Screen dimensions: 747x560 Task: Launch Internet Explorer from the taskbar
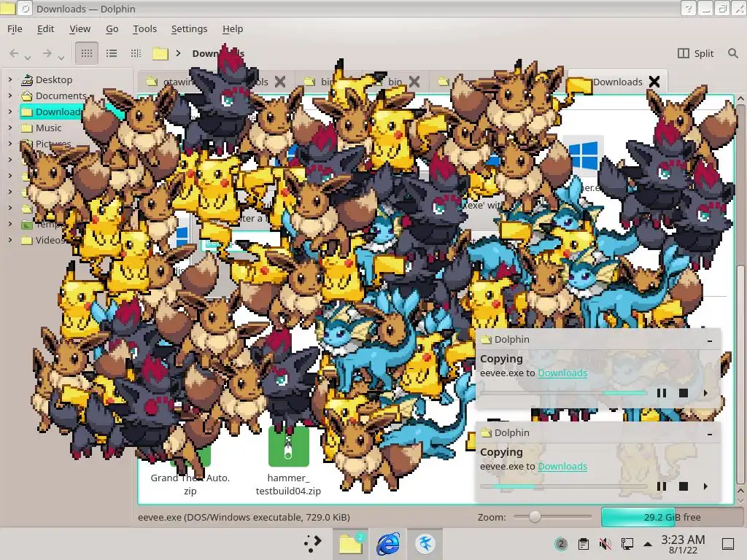388,543
